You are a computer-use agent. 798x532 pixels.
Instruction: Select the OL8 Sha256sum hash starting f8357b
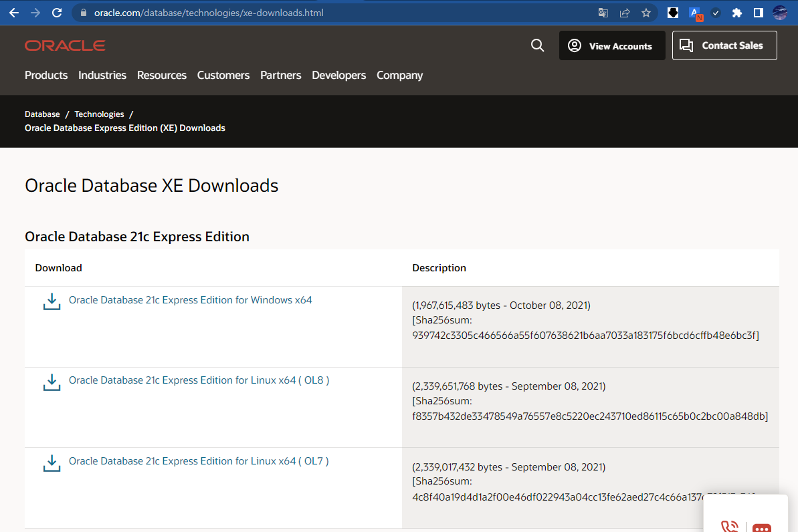coord(590,416)
